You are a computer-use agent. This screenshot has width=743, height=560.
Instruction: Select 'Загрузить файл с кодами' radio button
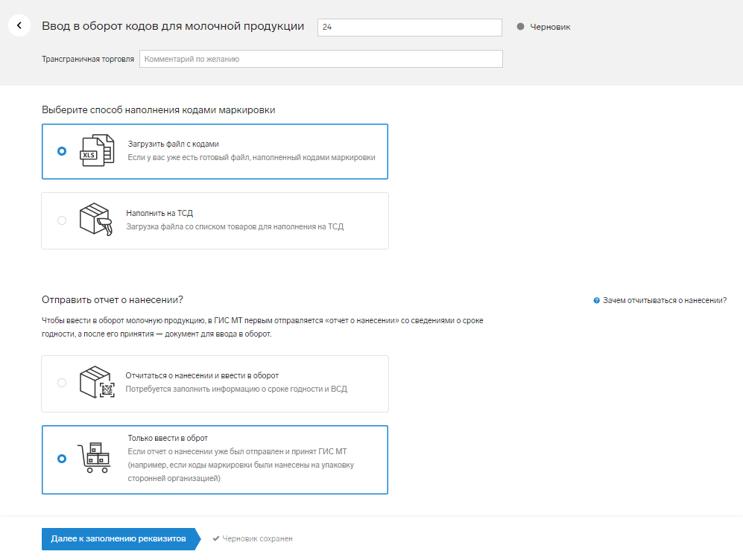(62, 151)
